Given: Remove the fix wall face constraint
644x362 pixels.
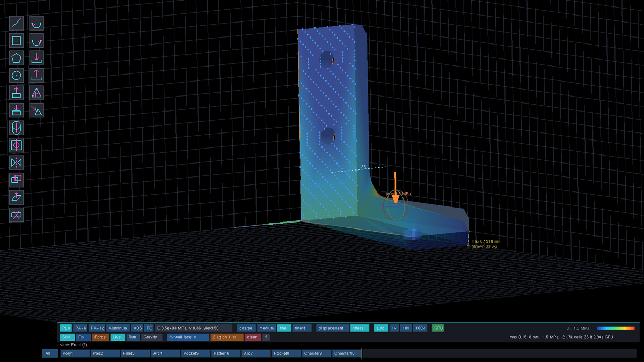Looking at the screenshot, I should click(x=195, y=337).
